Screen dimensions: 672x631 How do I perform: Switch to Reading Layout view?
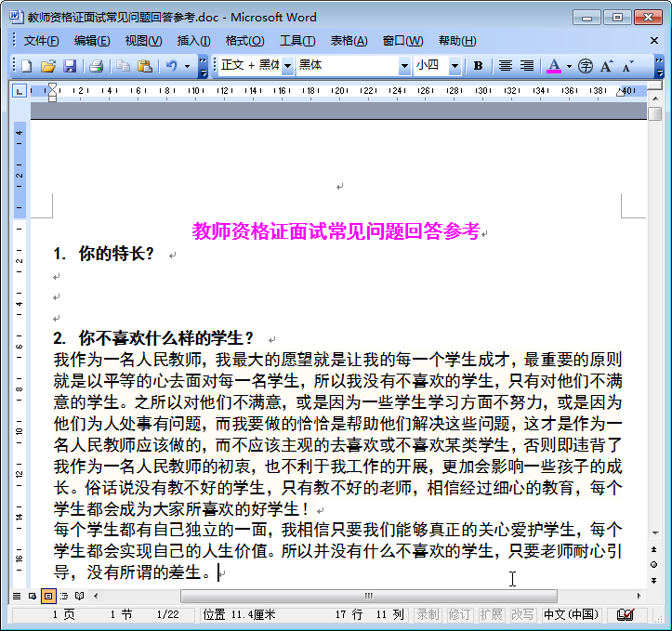coord(80,596)
